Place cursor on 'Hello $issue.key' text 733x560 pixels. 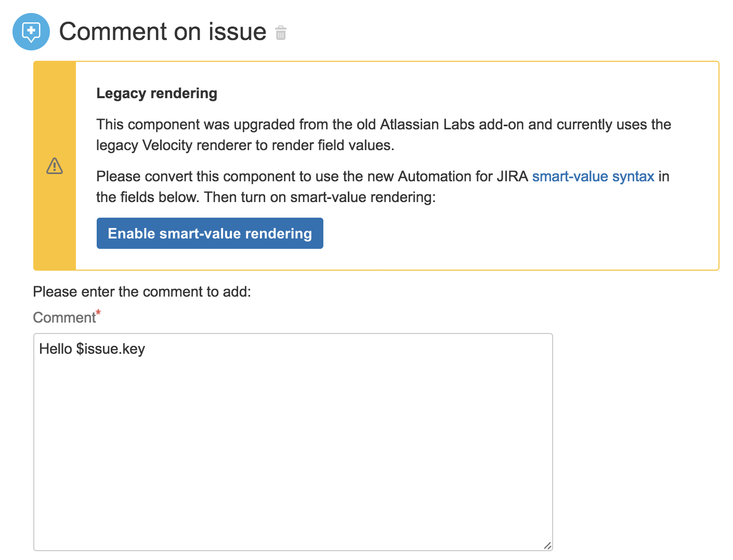point(92,349)
